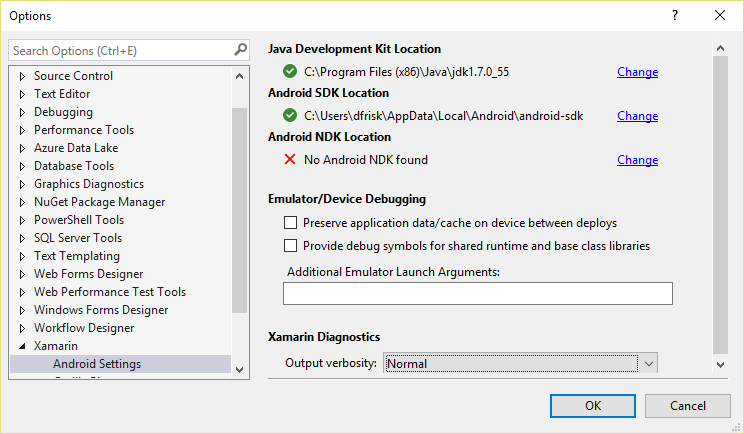The image size is (744, 434).
Task: Expand the Azure Data Lake node
Action: (22, 148)
